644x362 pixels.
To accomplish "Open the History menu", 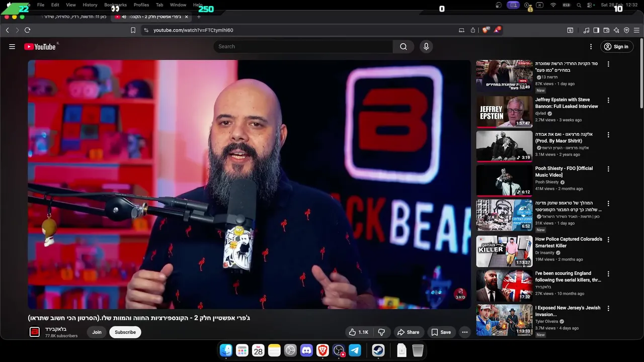I will click(90, 5).
